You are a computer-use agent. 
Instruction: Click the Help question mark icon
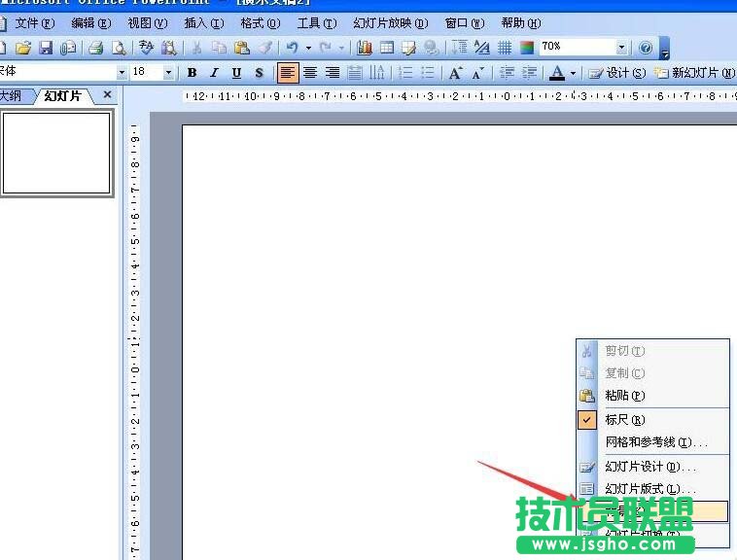point(646,48)
